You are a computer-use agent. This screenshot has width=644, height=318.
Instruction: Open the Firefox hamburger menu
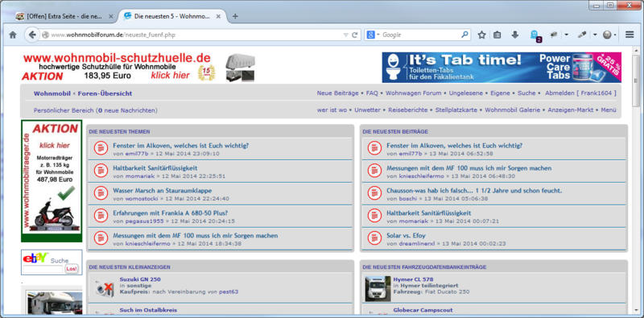pos(630,35)
